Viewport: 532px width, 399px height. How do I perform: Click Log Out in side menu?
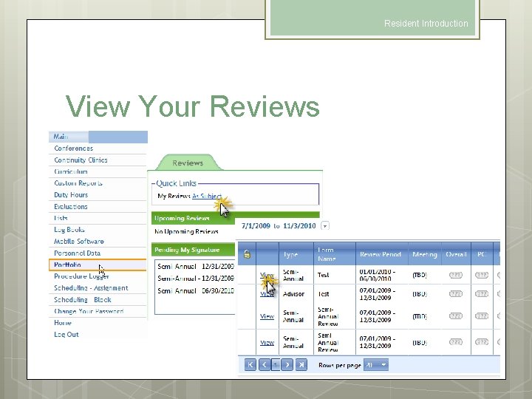tap(66, 334)
